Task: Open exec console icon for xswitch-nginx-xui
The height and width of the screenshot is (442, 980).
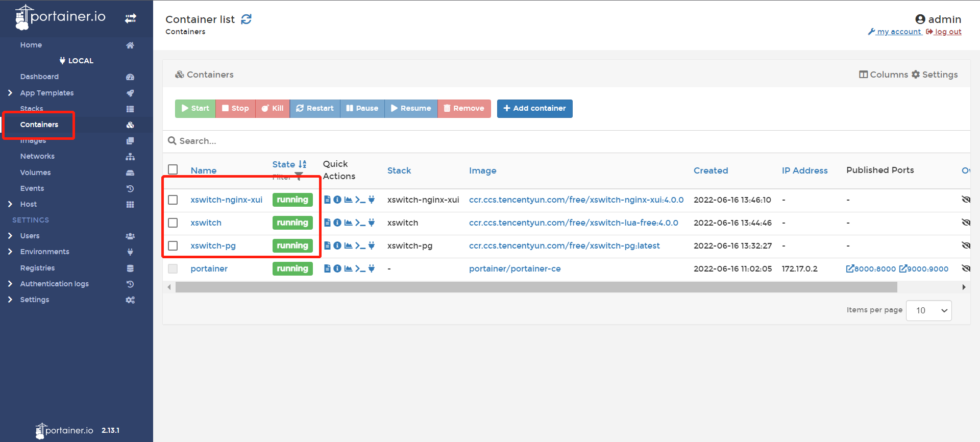Action: tap(360, 200)
